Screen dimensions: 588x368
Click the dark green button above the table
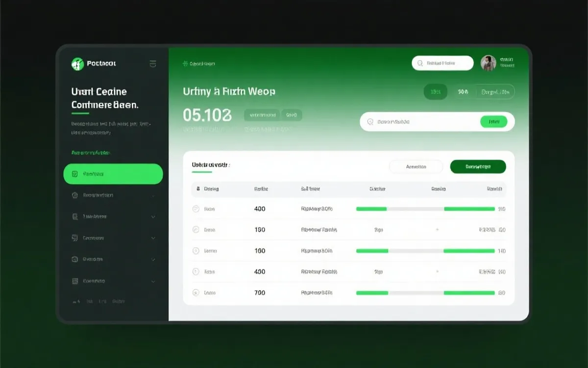pos(478,167)
